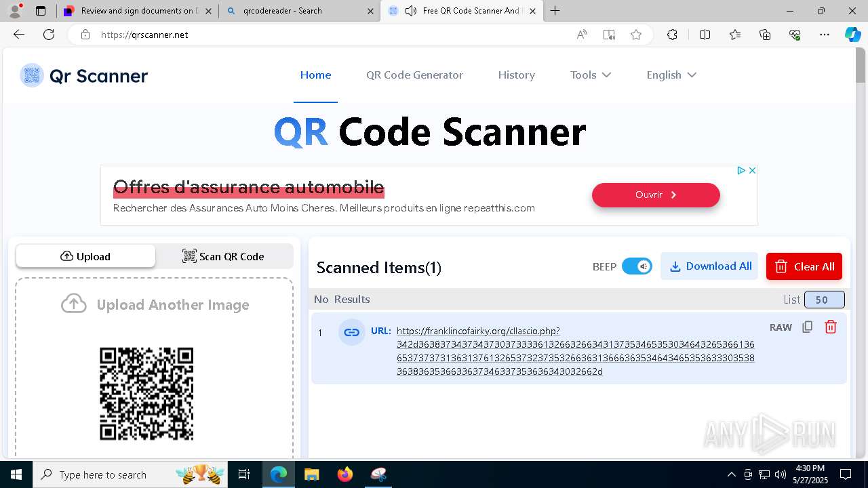Click the URL link icon in result row
The width and height of the screenshot is (868, 488).
click(x=351, y=332)
